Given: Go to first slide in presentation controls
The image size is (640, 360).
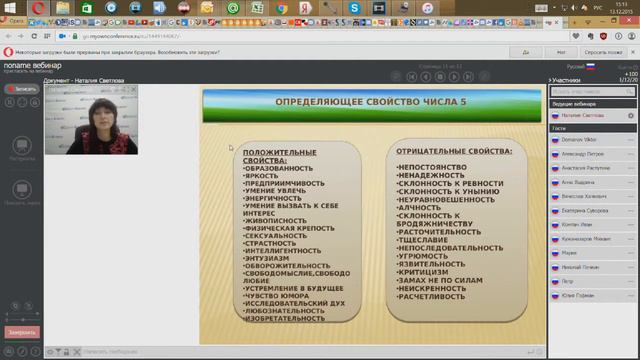Looking at the screenshot, I should (411, 77).
